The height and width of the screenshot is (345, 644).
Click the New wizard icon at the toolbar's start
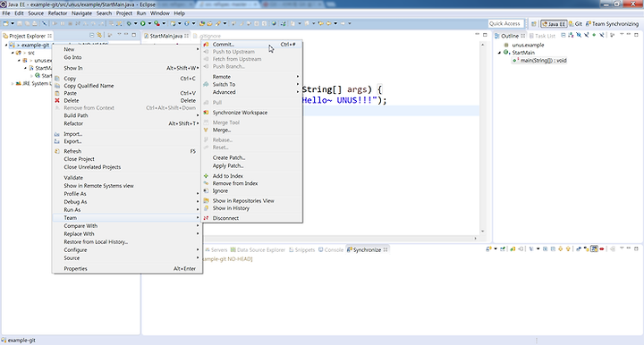tap(5, 23)
